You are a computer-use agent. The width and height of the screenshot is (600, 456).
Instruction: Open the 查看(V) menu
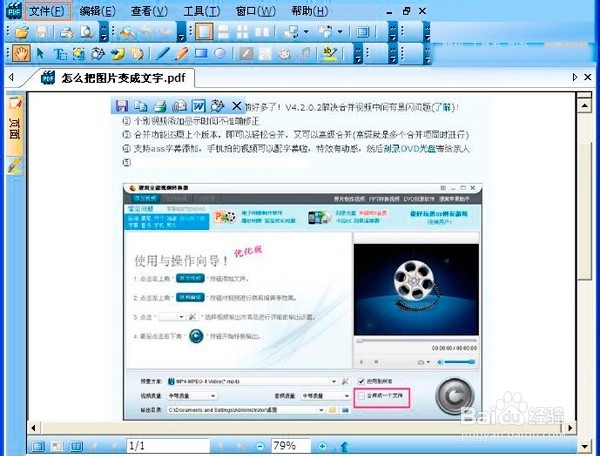[149, 11]
